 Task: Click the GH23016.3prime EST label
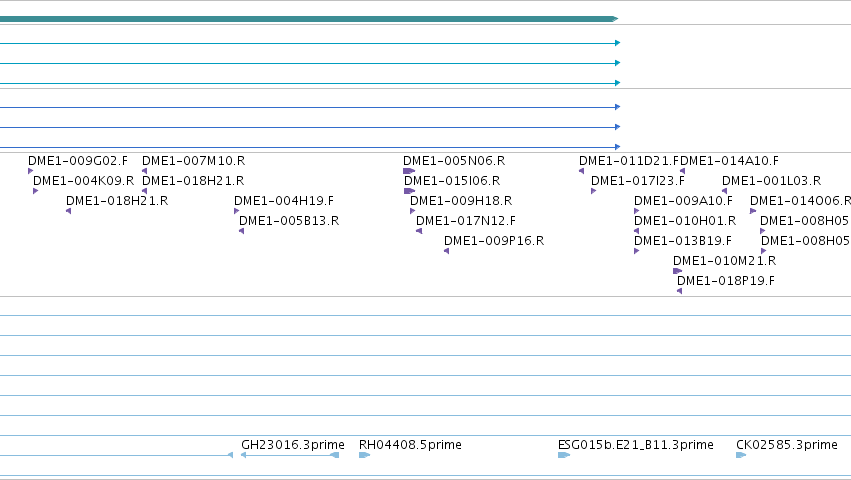(293, 445)
